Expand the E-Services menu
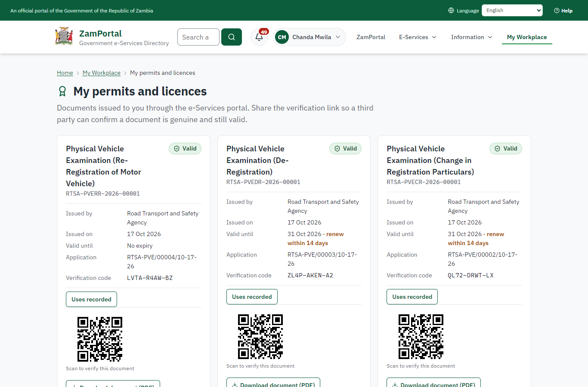The width and height of the screenshot is (588, 387). point(418,37)
